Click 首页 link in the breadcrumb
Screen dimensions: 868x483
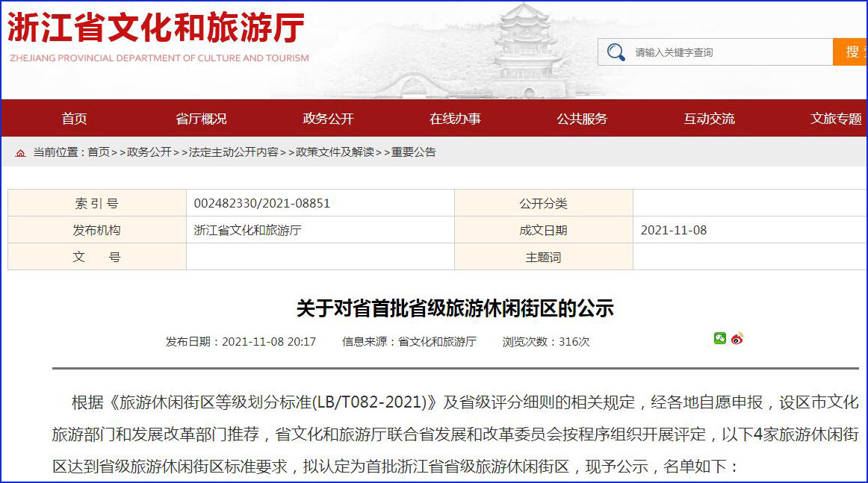[99, 152]
